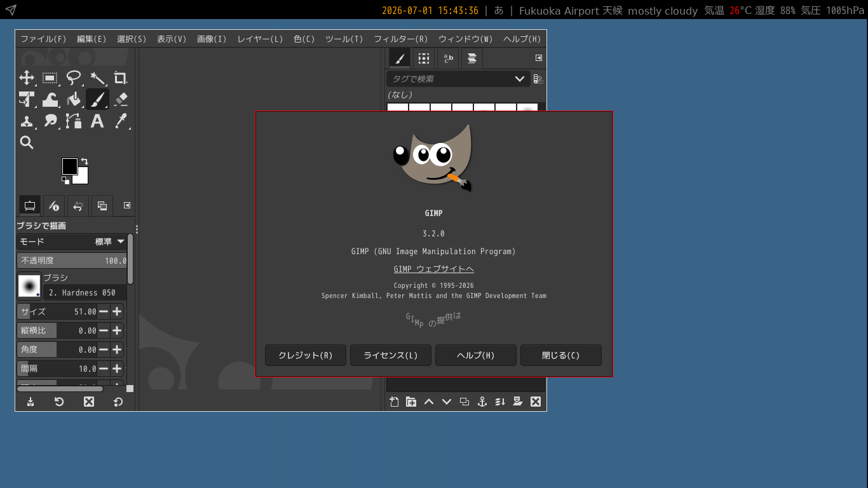Open the left dock tab configuration menu

click(127, 205)
